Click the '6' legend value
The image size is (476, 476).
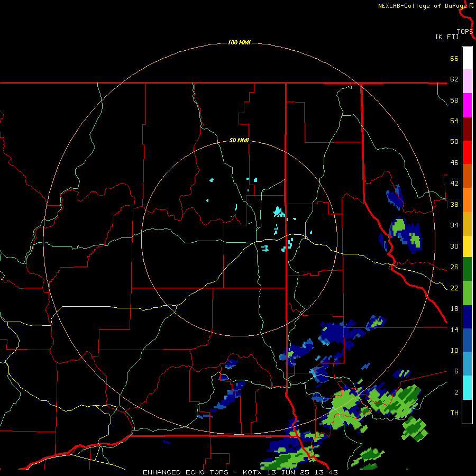(x=456, y=371)
